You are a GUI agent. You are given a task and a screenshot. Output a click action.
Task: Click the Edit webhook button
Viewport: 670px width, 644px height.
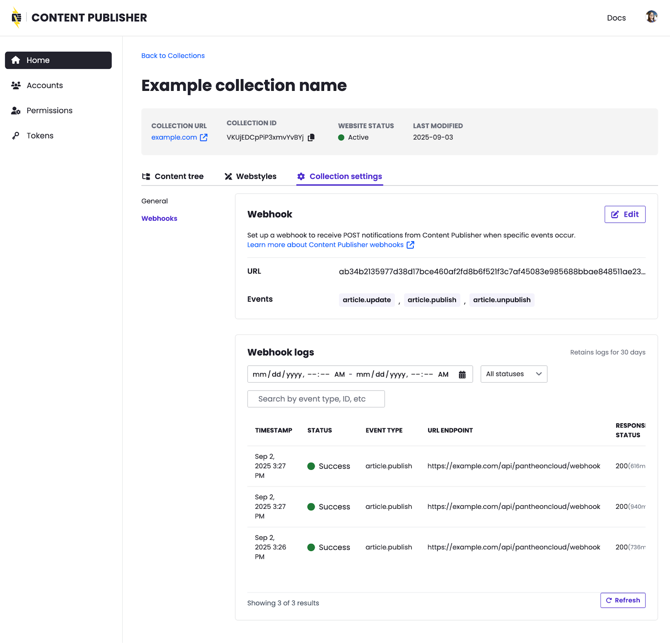tap(624, 214)
